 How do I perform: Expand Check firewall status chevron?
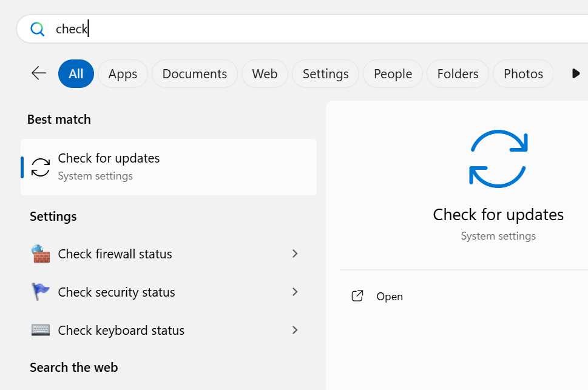click(295, 254)
